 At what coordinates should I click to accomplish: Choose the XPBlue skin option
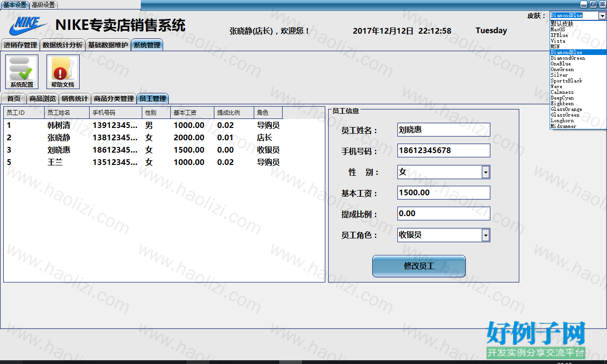pos(578,35)
